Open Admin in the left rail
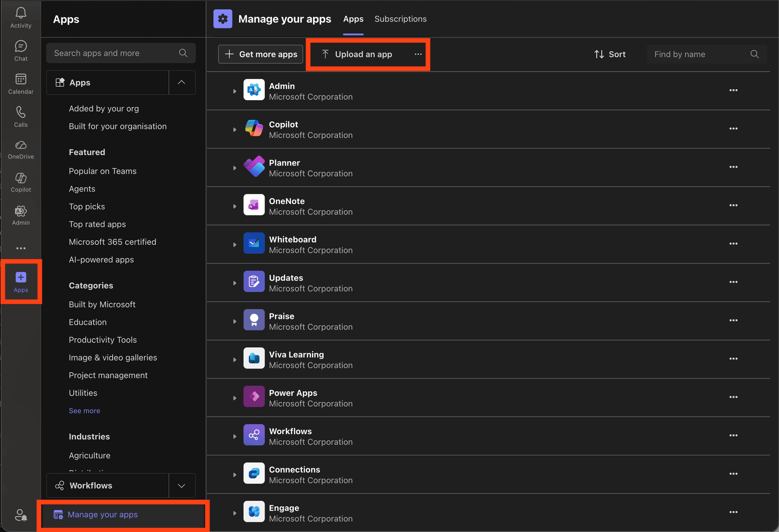779x532 pixels. pos(21,211)
